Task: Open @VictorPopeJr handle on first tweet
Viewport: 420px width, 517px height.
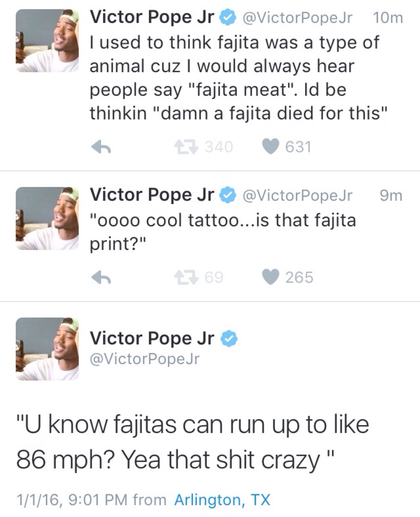Action: click(297, 18)
